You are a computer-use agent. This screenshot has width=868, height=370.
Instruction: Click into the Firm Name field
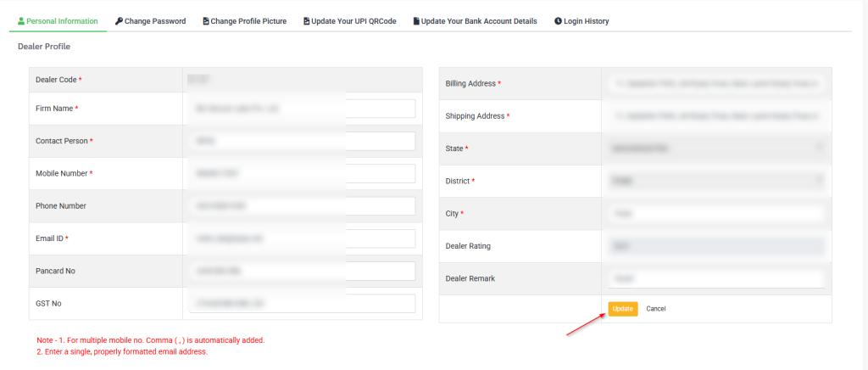click(x=303, y=109)
